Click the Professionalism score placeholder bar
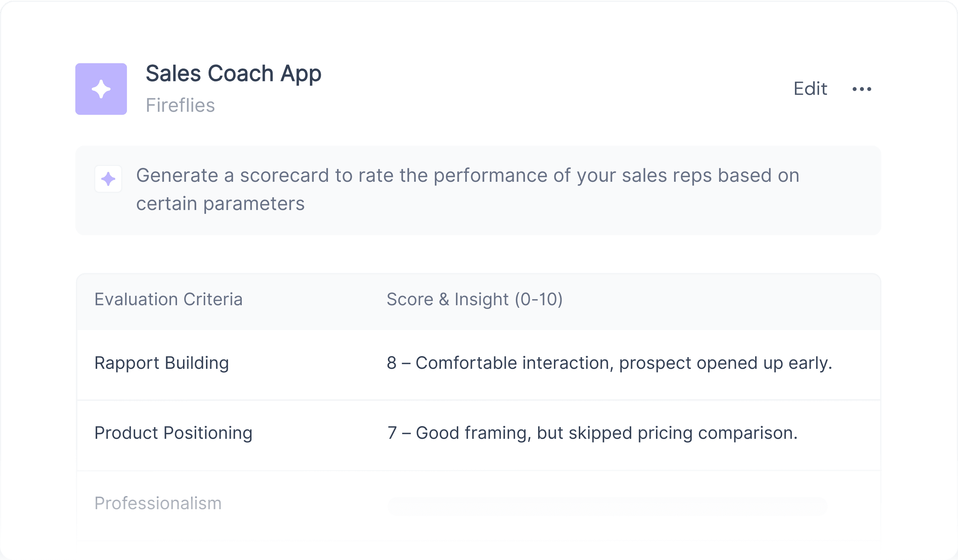Screen dimensions: 958x560 tap(607, 506)
